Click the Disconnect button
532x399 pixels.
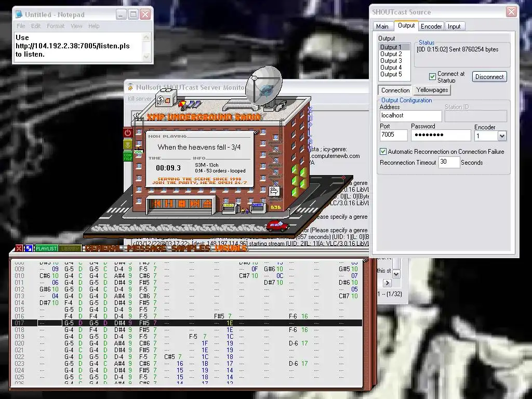489,77
